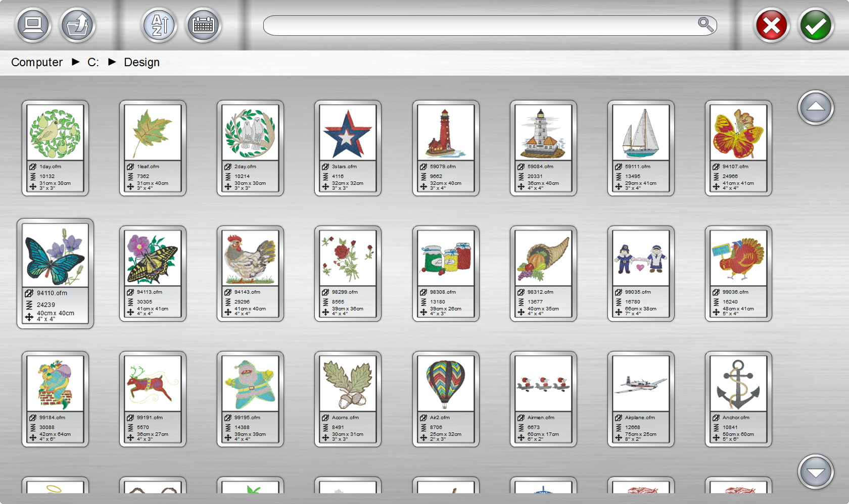The width and height of the screenshot is (849, 504).
Task: Navigate to Computer in breadcrumb
Action: [37, 62]
